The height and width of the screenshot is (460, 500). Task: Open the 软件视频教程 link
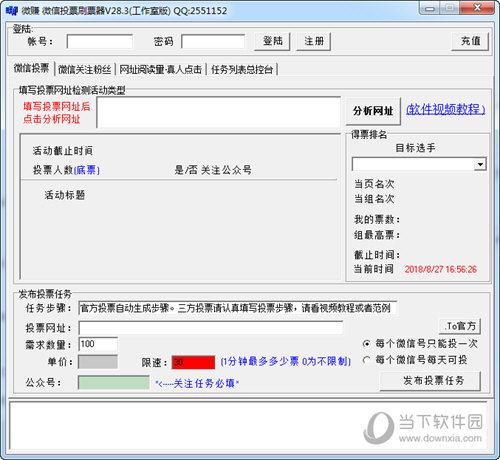pyautogui.click(x=445, y=109)
